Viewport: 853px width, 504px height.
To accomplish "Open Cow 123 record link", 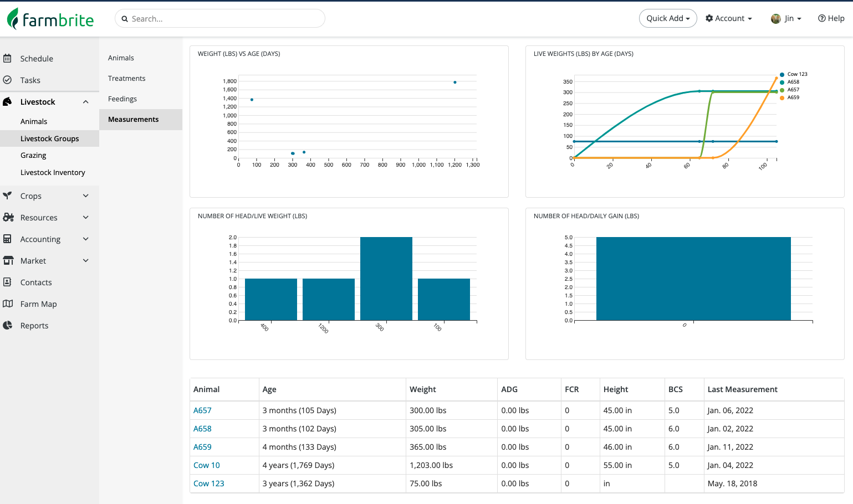I will click(x=209, y=484).
